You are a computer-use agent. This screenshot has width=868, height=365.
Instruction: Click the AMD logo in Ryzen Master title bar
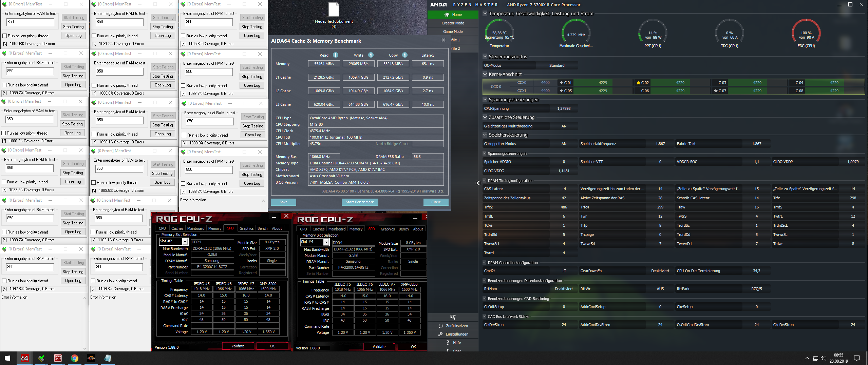click(x=438, y=5)
